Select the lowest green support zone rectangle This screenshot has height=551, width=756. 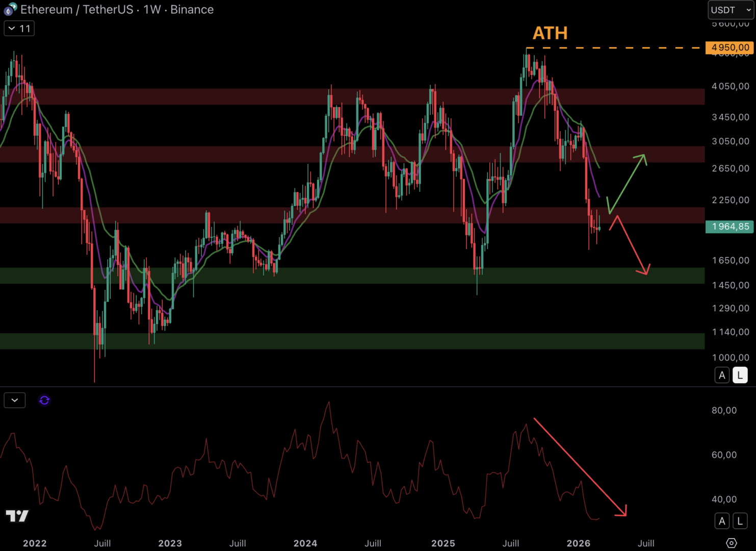[x=352, y=341]
